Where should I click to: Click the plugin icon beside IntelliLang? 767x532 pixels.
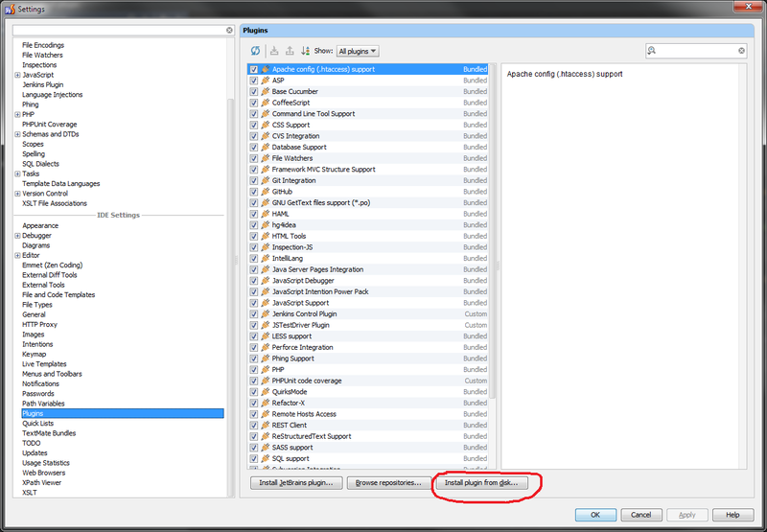click(266, 258)
